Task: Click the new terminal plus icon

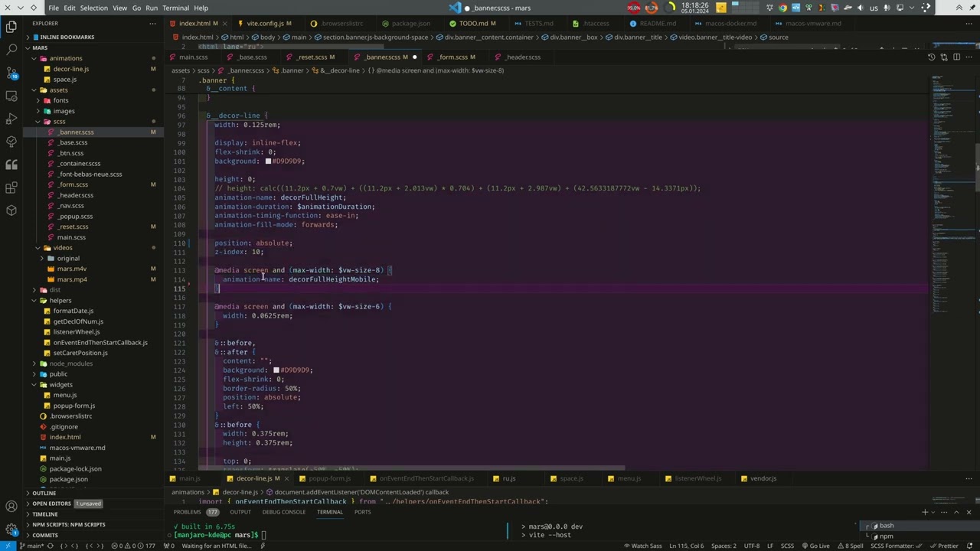Action: point(925,512)
